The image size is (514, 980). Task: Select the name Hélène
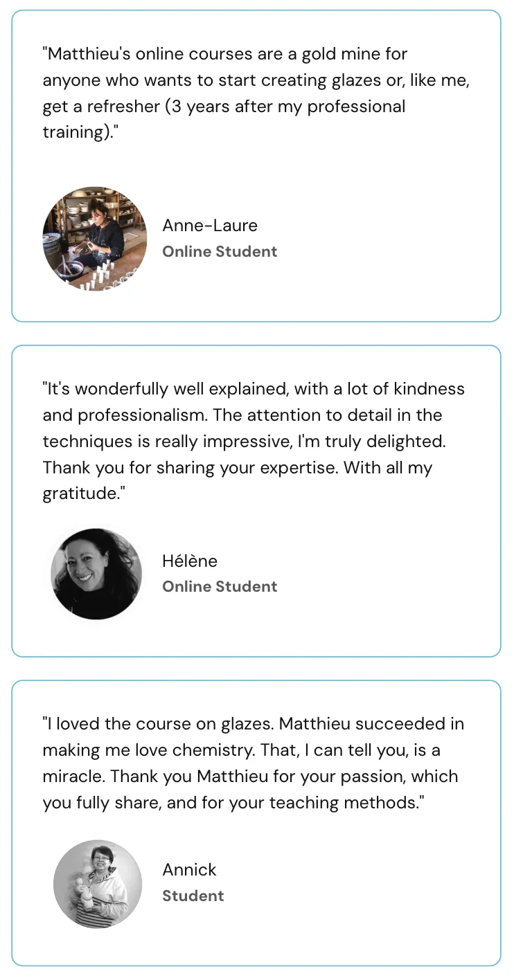coord(190,561)
